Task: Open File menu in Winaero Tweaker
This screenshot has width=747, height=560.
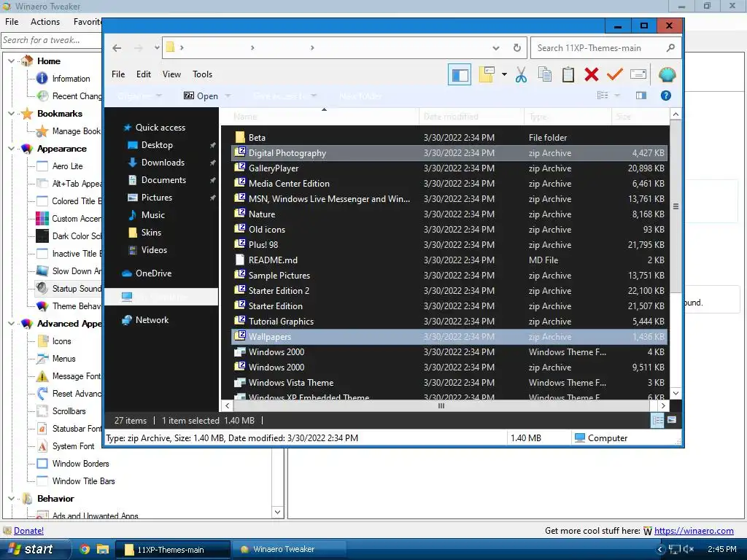Action: (x=12, y=21)
